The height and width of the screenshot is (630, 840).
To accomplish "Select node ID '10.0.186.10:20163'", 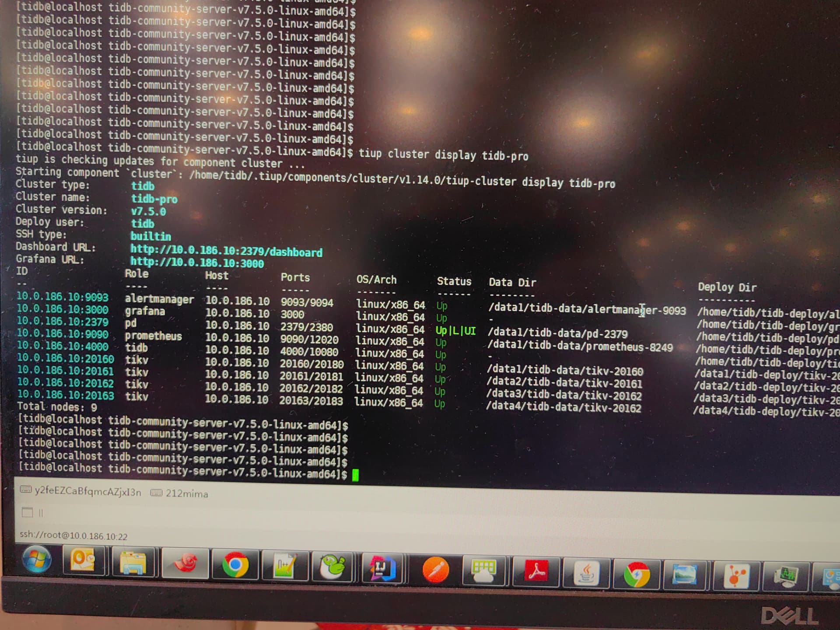I will (66, 395).
